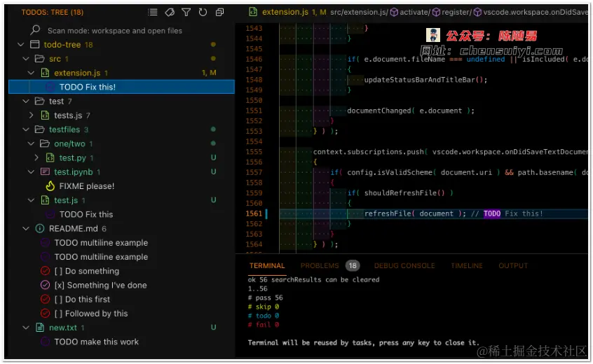This screenshot has height=364, width=593.
Task: Collapse the todo-tree root node
Action: pyautogui.click(x=21, y=45)
